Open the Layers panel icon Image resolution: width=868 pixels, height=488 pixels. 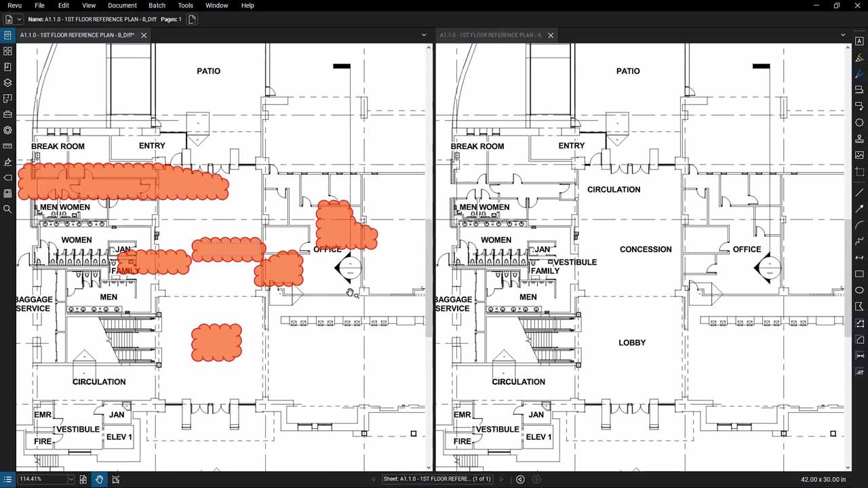[7, 83]
